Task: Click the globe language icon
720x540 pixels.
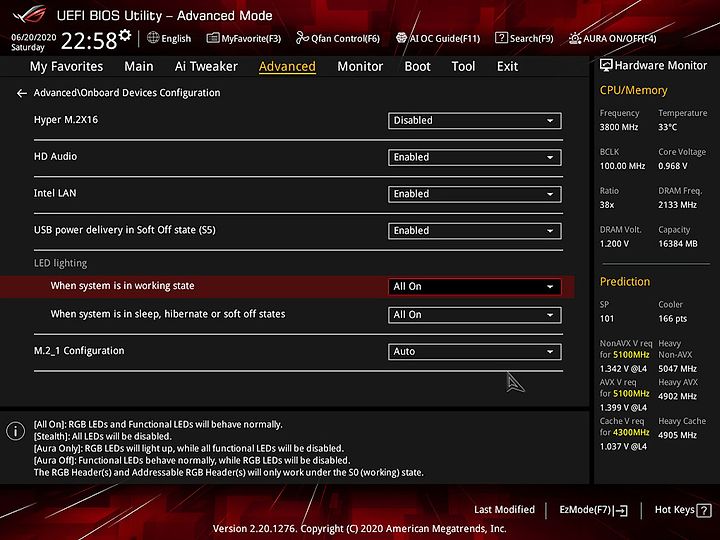Action: [x=153, y=38]
